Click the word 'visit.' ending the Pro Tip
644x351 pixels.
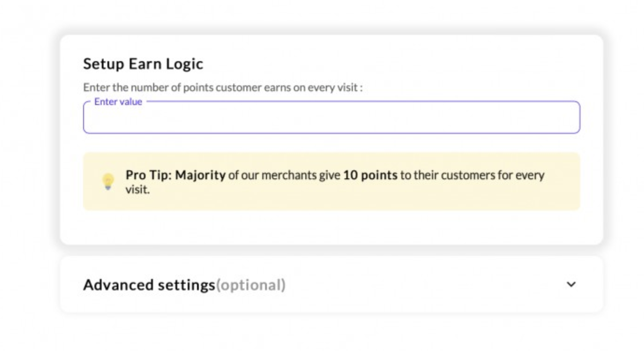pyautogui.click(x=137, y=190)
